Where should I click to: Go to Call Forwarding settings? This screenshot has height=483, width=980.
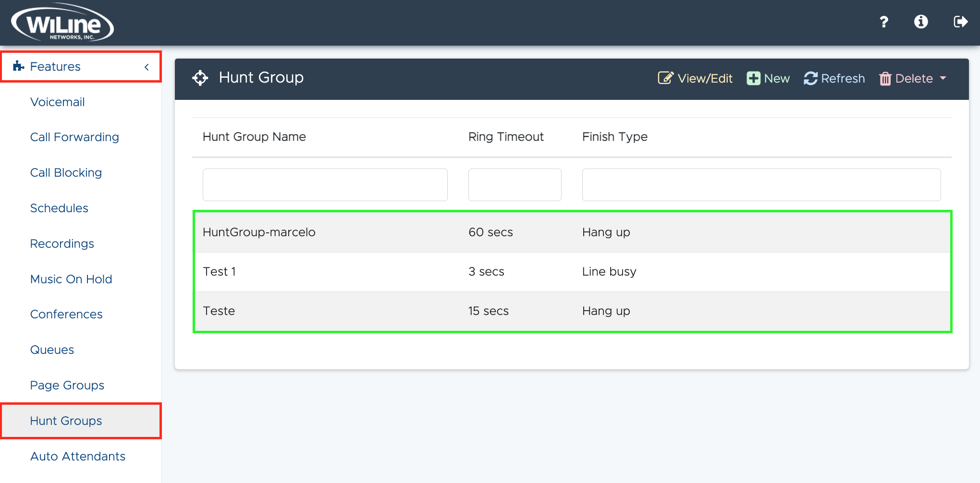click(74, 137)
